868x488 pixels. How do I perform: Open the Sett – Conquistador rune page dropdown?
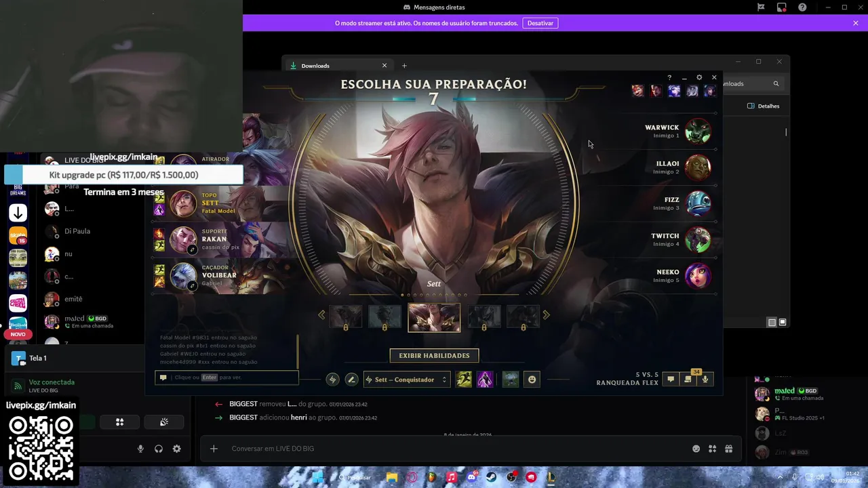pyautogui.click(x=406, y=380)
